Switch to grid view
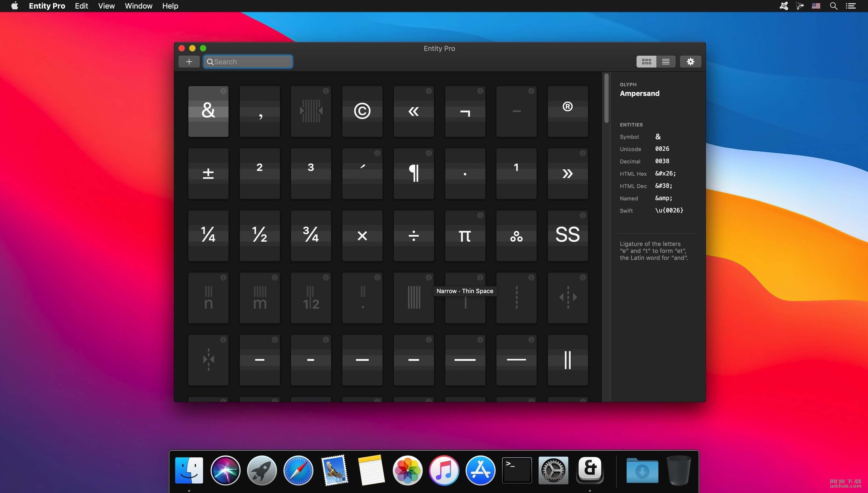Image resolution: width=868 pixels, height=493 pixels. (646, 62)
